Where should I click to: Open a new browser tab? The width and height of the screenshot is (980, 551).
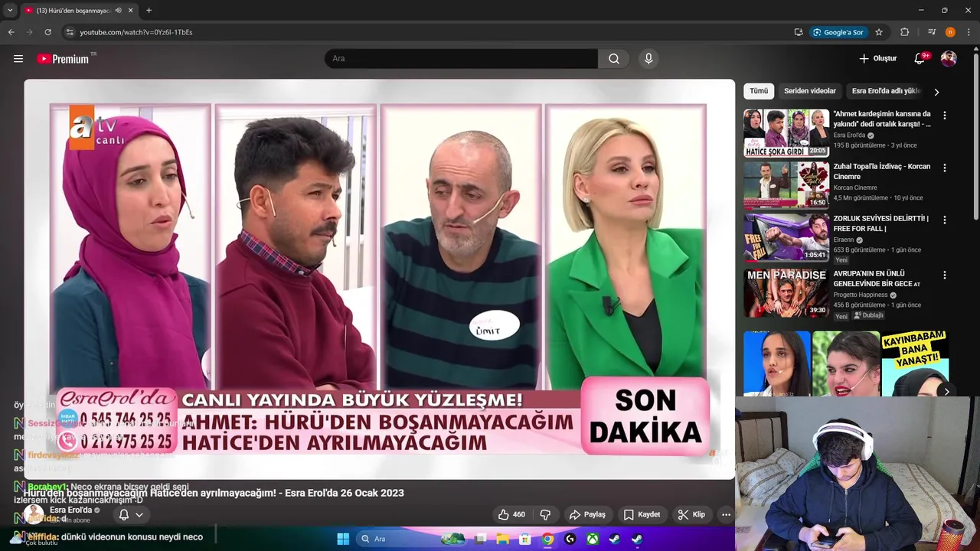click(x=149, y=11)
